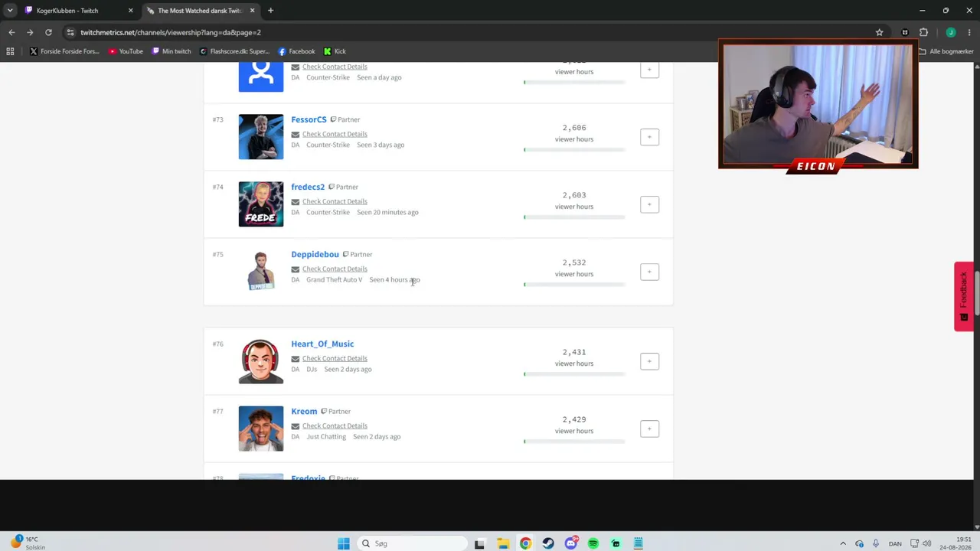
Task: Click the envelope icon in Heart_Of_Music row
Action: pos(296,359)
